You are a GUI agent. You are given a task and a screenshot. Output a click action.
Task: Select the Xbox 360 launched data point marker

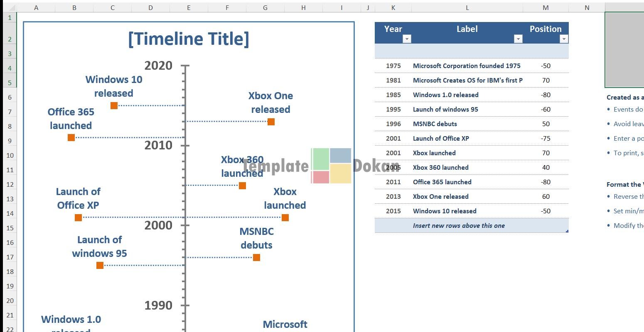[242, 186]
